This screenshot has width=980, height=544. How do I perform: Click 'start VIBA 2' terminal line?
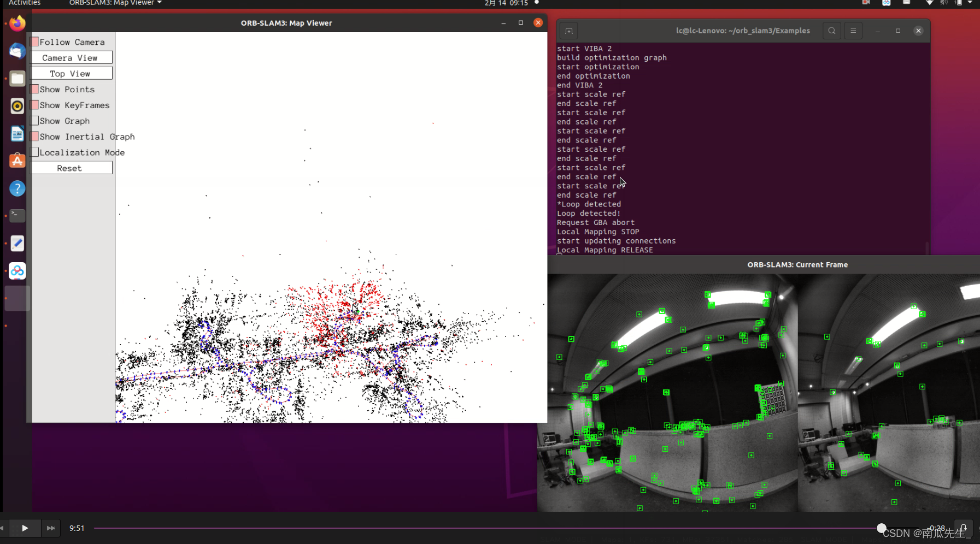tap(584, 49)
